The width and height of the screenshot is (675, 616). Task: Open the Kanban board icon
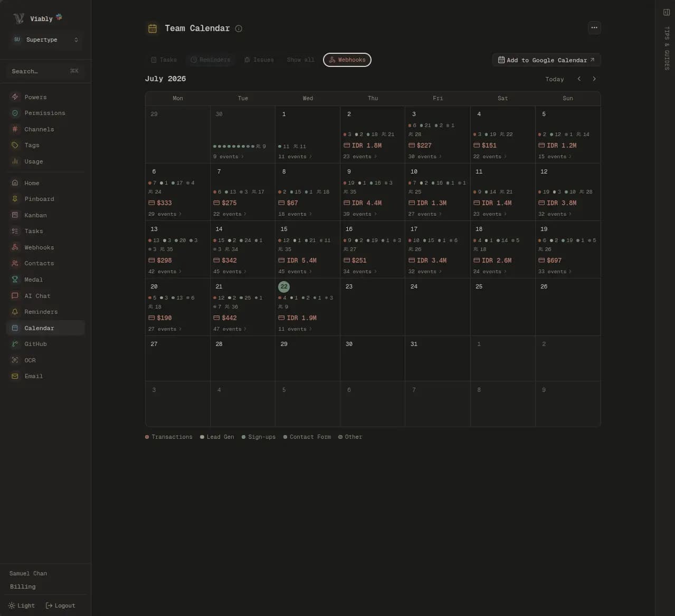click(15, 215)
